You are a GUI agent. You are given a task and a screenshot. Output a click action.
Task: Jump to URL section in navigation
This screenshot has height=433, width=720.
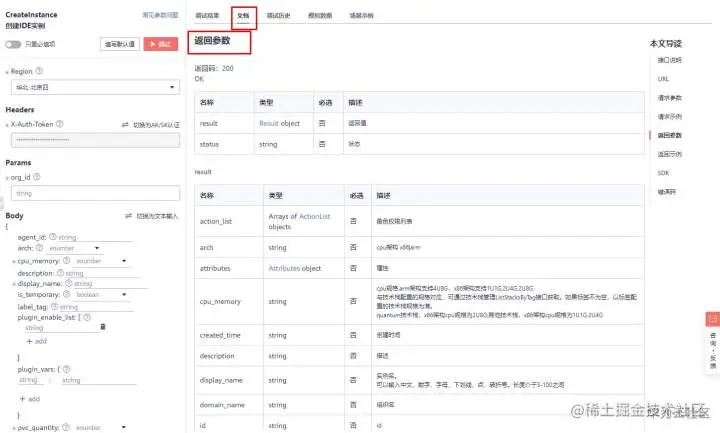click(663, 79)
